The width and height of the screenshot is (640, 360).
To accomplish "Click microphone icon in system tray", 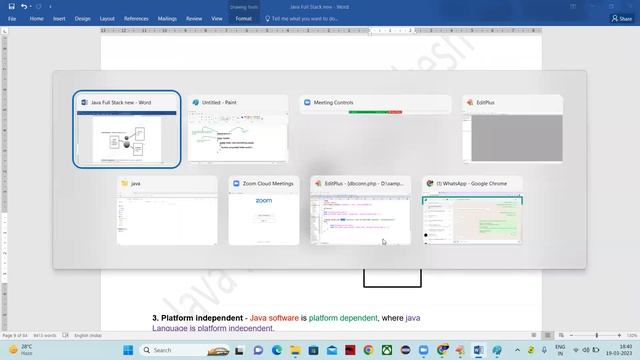I will [x=544, y=350].
